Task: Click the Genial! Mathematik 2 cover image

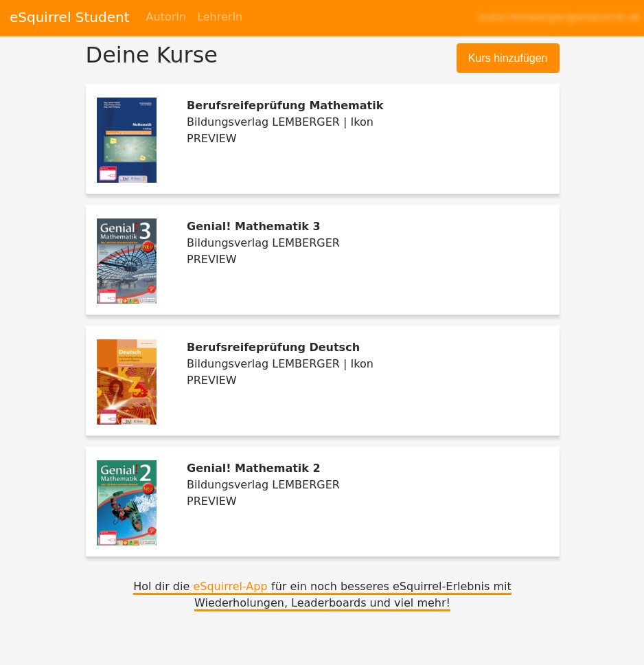Action: point(126,503)
